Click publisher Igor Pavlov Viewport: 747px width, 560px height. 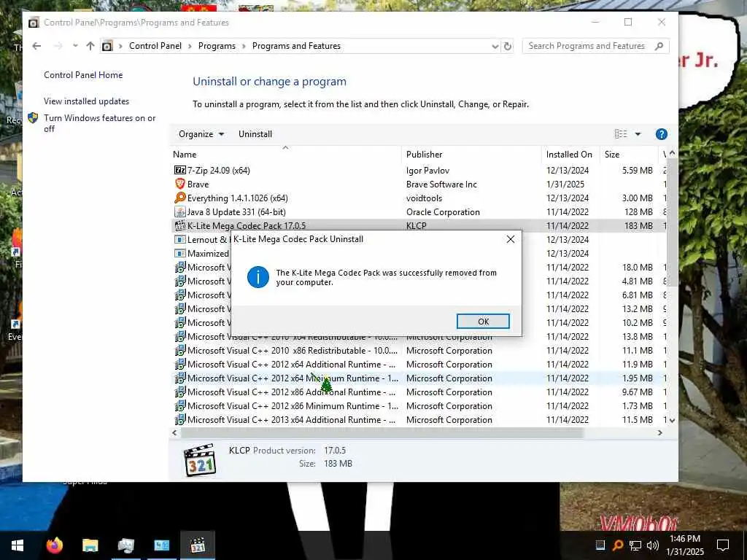coord(427,171)
